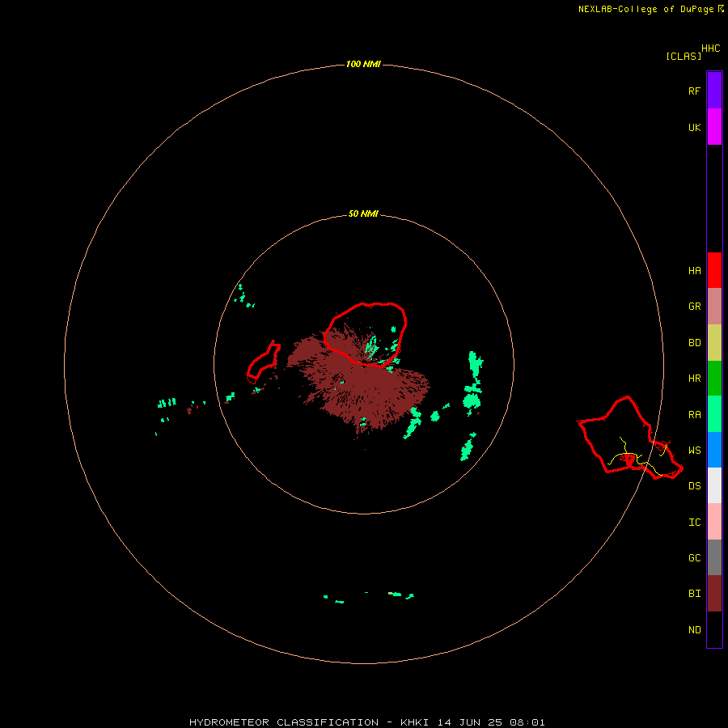The height and width of the screenshot is (728, 728).
Task: Click the WS legend label
Action: pyautogui.click(x=694, y=451)
